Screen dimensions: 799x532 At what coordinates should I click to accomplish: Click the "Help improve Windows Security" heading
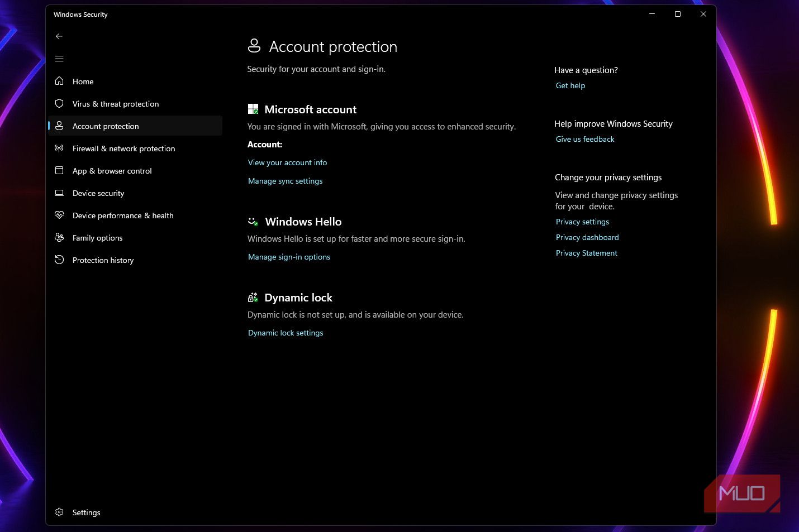pyautogui.click(x=613, y=124)
